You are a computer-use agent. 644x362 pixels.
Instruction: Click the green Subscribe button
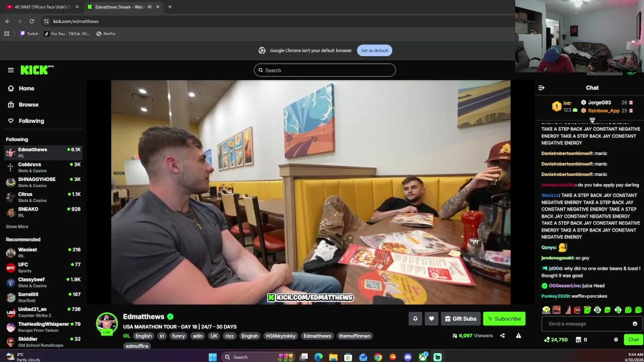point(504,319)
